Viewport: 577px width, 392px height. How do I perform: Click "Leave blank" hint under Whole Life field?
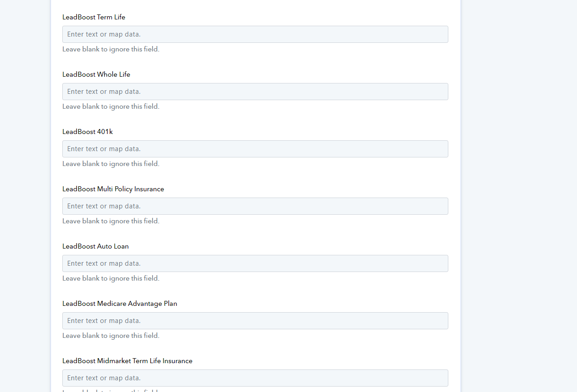[111, 106]
